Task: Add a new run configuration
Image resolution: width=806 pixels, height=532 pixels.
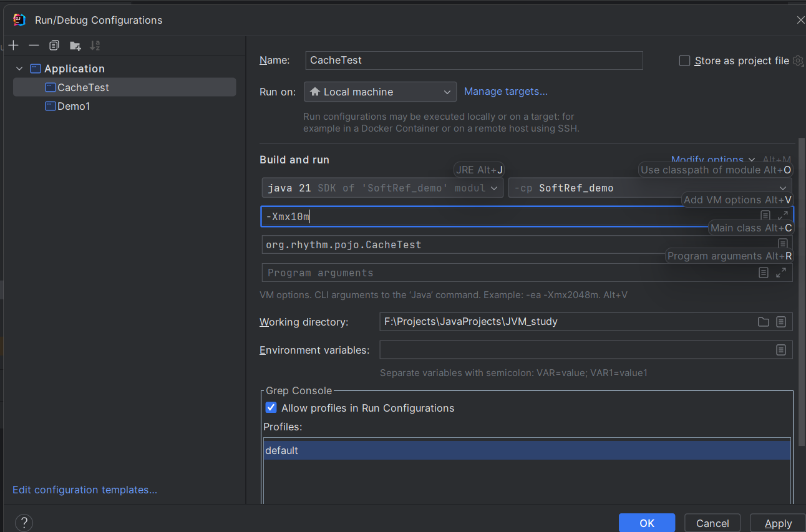Action: click(x=14, y=46)
